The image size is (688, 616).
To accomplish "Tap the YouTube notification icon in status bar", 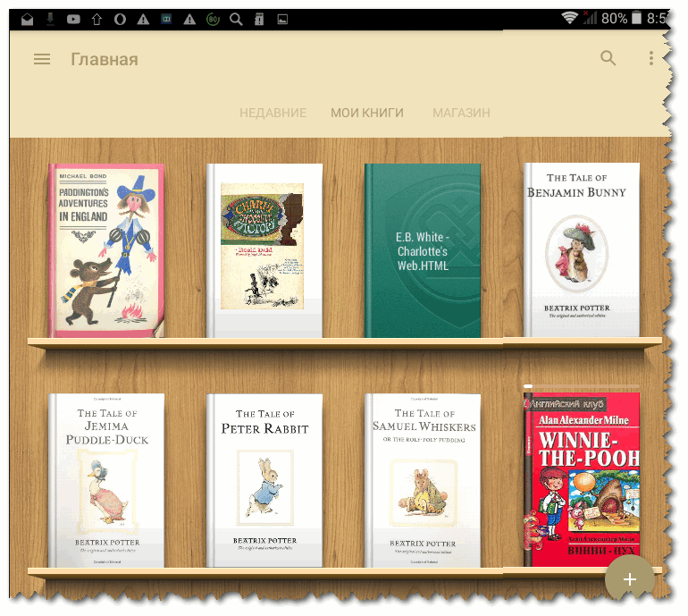I will click(73, 20).
